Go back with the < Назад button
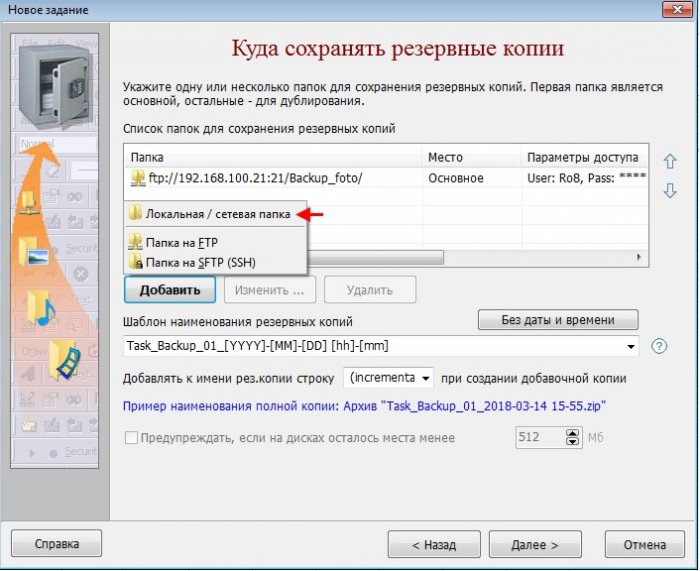This screenshot has height=571, width=700. 434,544
